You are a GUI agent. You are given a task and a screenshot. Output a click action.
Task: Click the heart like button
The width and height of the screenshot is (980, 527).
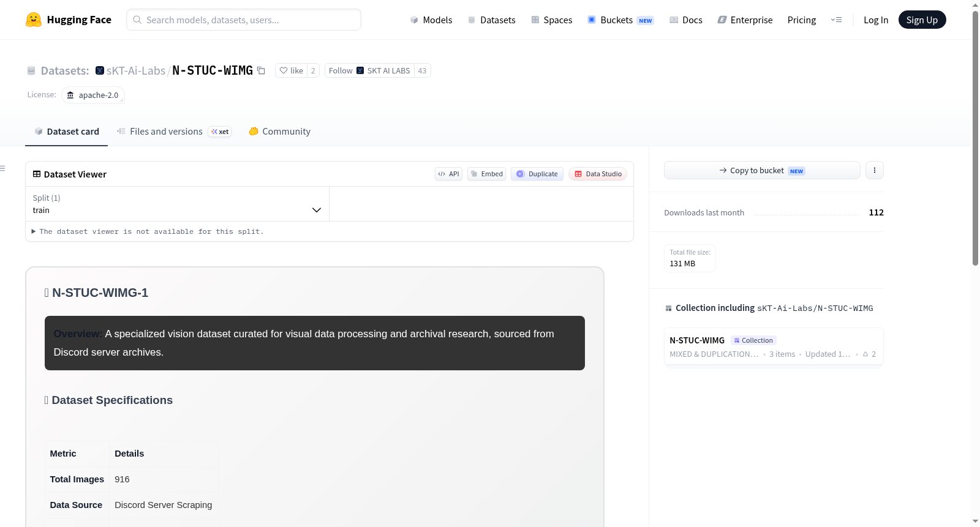click(291, 70)
